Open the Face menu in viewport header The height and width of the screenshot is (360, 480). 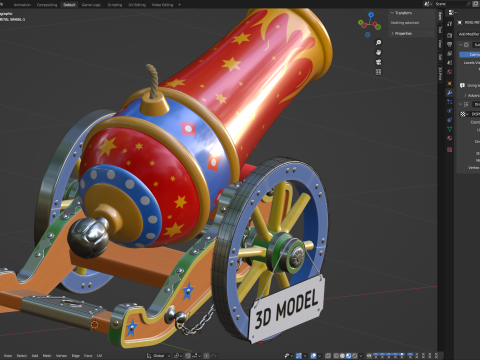[x=88, y=356]
